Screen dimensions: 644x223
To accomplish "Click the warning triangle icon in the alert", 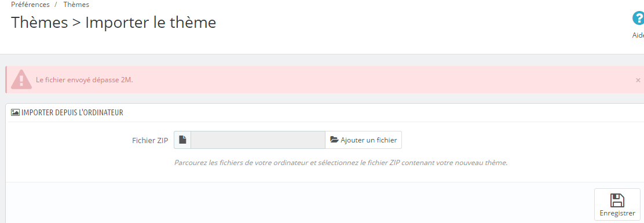I will click(21, 79).
